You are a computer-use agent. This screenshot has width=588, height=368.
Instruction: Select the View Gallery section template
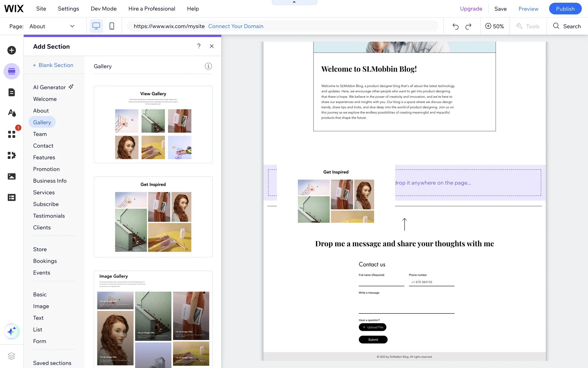coord(153,124)
